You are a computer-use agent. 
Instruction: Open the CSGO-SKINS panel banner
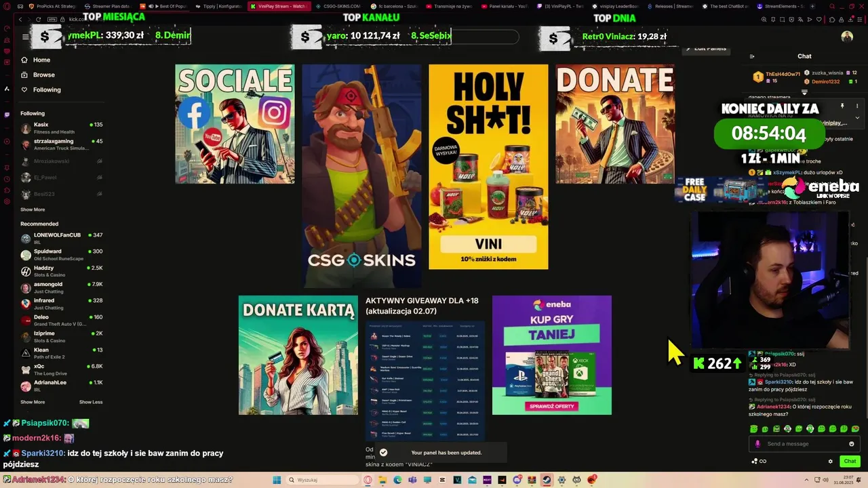pos(361,176)
